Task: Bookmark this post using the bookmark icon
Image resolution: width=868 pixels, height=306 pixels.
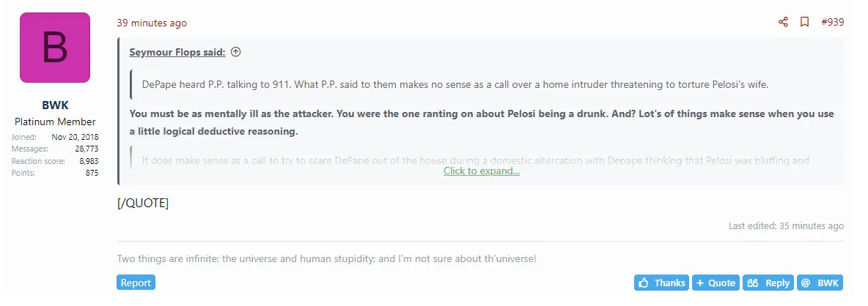Action: 804,22
